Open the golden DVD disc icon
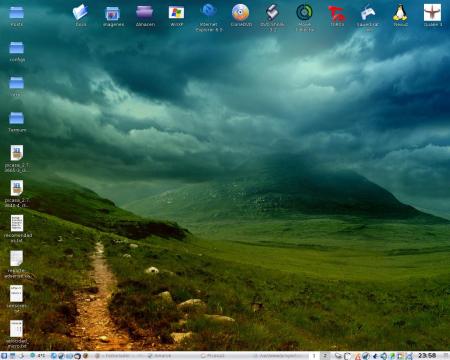Viewport: 450px width, 360px height. 240,12
